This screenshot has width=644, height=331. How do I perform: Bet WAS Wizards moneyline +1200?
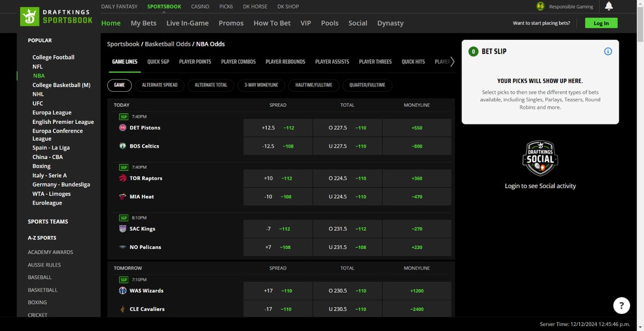click(x=416, y=291)
